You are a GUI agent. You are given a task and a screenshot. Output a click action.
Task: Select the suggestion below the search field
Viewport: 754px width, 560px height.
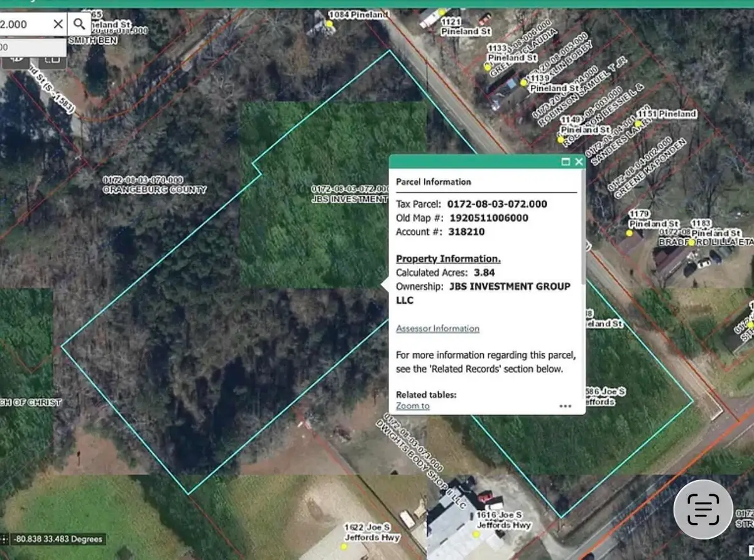point(31,46)
